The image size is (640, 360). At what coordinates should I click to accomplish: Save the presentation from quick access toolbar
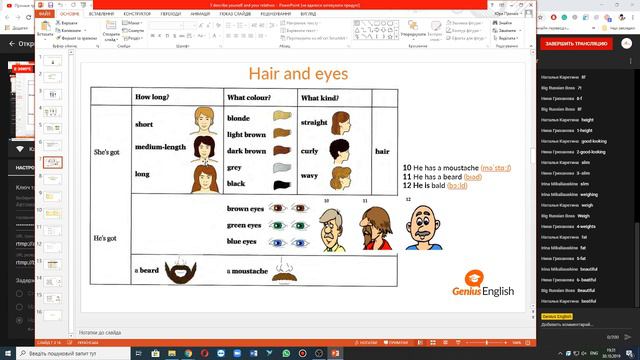pos(51,5)
